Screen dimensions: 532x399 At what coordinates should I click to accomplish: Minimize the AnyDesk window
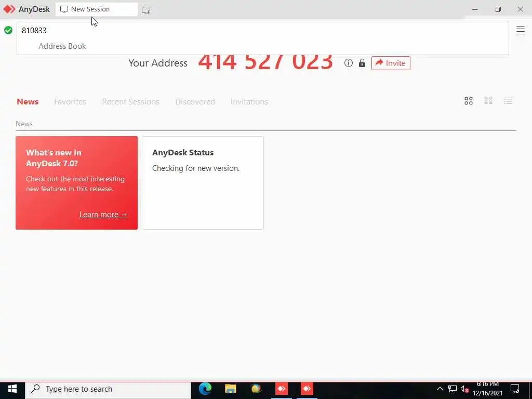pyautogui.click(x=475, y=9)
